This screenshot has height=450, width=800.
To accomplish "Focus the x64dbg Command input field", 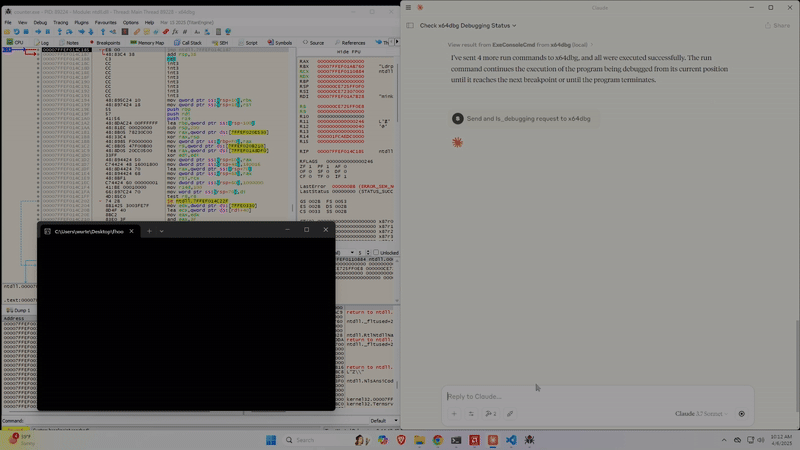I will click(x=196, y=421).
